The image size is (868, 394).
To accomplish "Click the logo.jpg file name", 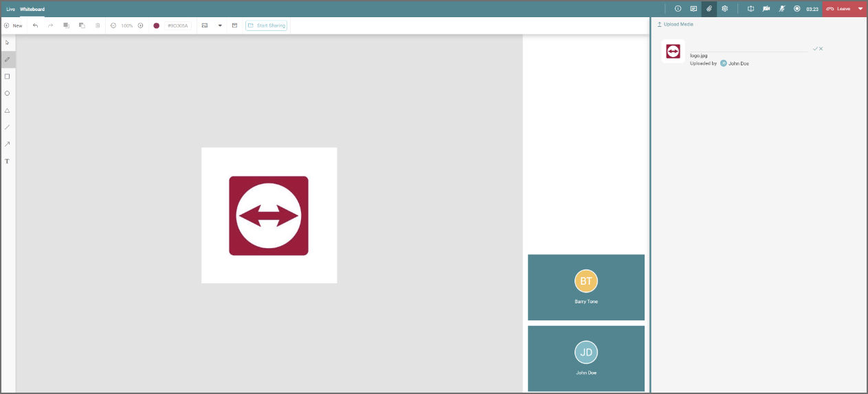I will coord(699,56).
